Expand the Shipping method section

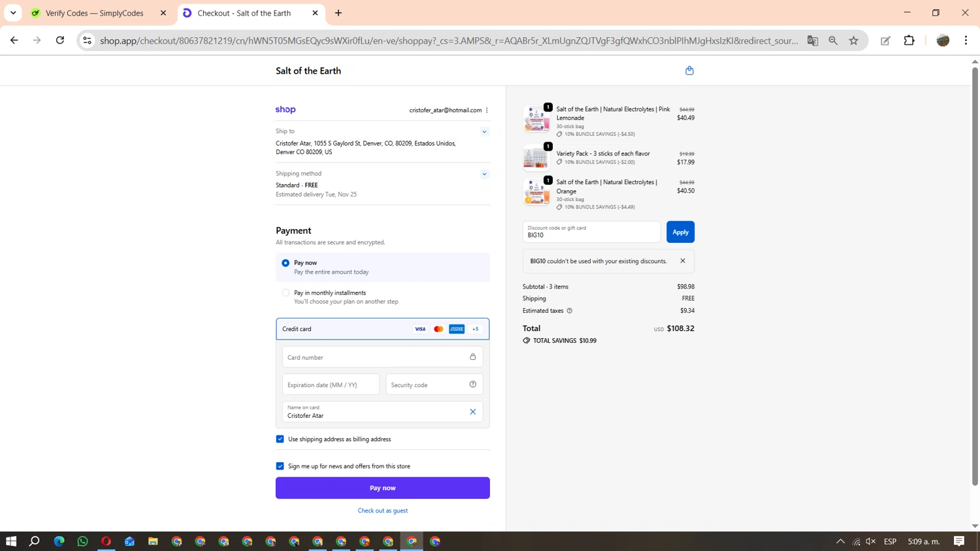coord(484,174)
